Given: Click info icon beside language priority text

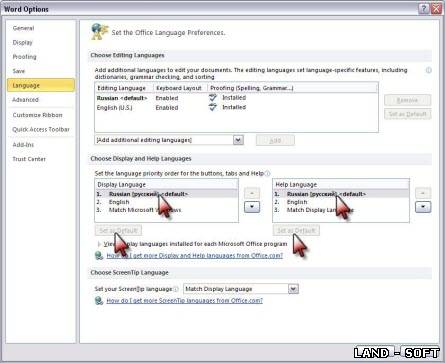Looking at the screenshot, I should click(x=267, y=173).
